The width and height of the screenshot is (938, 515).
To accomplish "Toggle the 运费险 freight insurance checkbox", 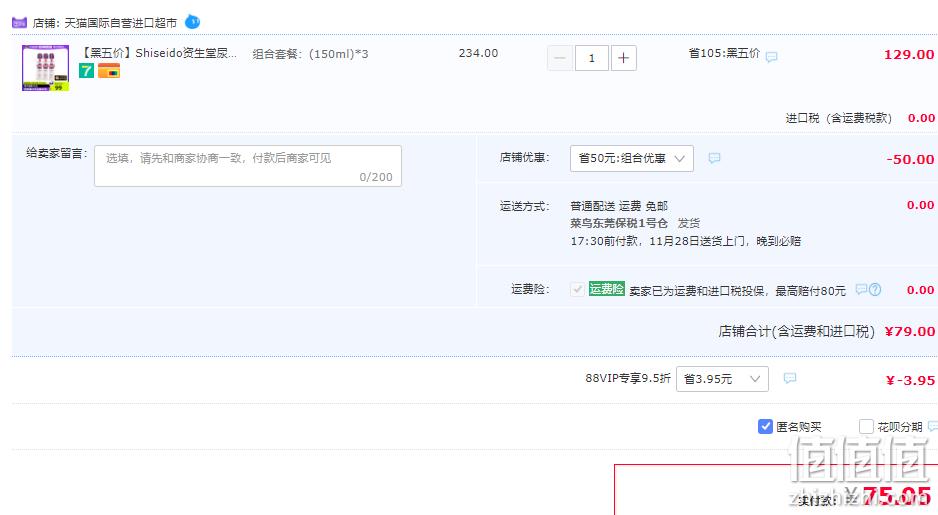I will point(577,290).
